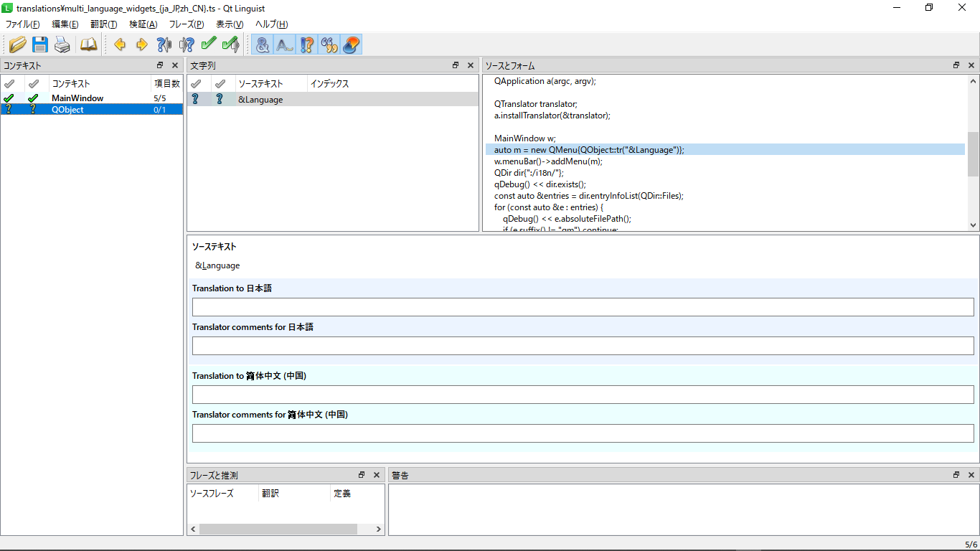
Task: Open the フレーズ menu
Action: (x=186, y=24)
